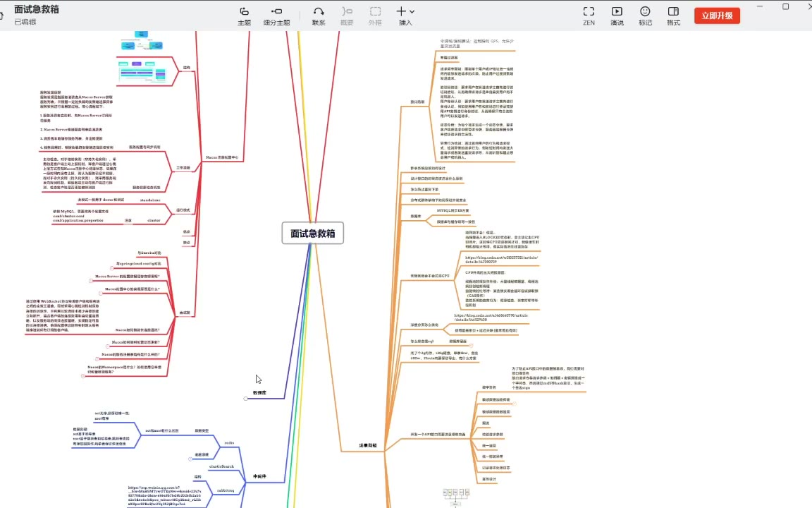This screenshot has width=812, height=508.
Task: Click the 主题 (Topic) toolbar icon
Action: (244, 16)
